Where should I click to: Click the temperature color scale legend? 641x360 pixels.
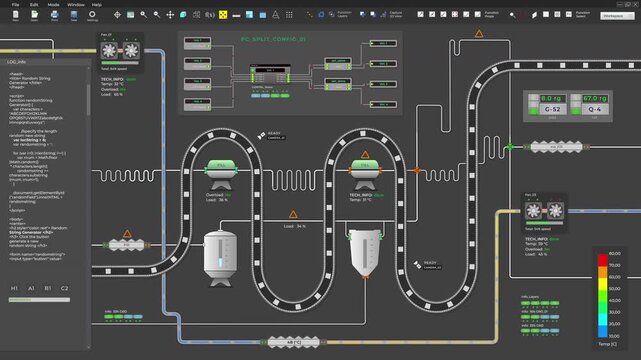[x=603, y=296]
